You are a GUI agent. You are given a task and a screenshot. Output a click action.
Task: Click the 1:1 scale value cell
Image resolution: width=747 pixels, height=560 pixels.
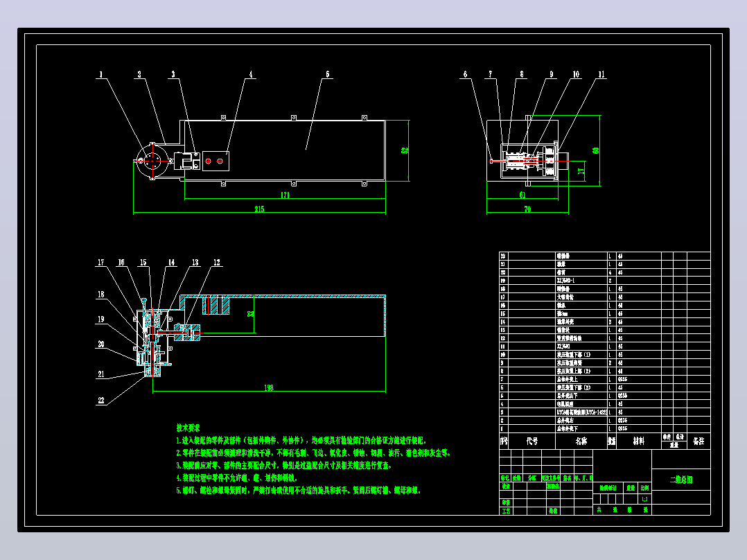644,500
